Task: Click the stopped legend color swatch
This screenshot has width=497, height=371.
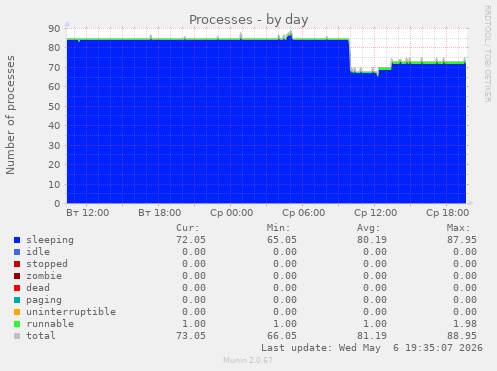Action: [17, 264]
